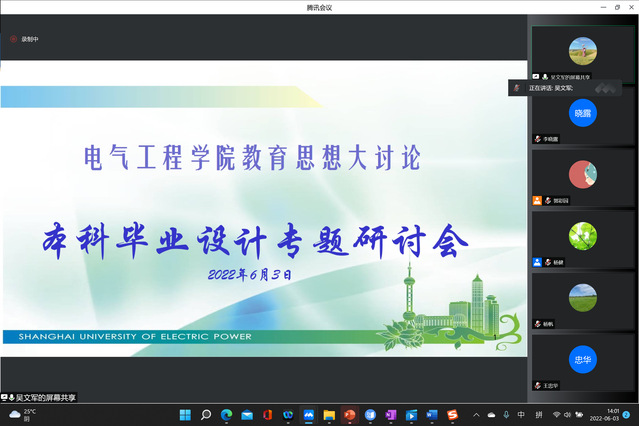Image resolution: width=639 pixels, height=426 pixels.
Task: Click the OneDrive cloud icon in the system tray
Action: [x=490, y=414]
